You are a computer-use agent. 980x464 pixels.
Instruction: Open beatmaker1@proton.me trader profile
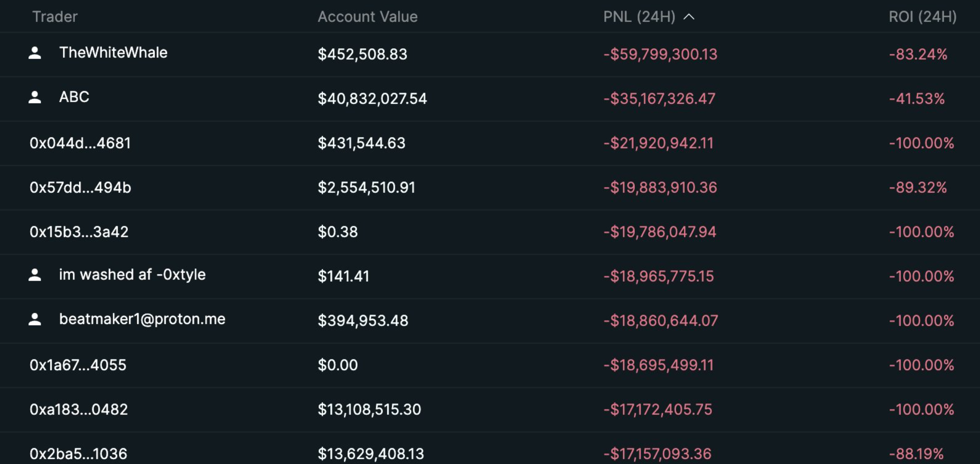pyautogui.click(x=142, y=319)
